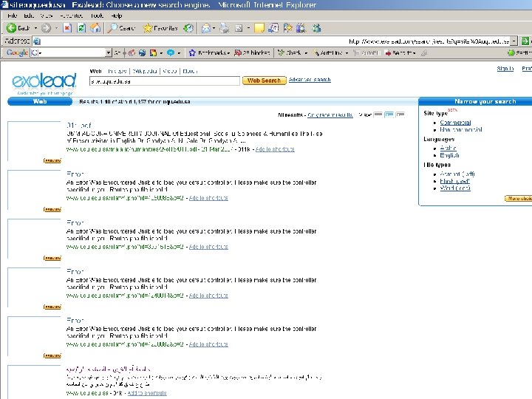Screen dimensions: 532x399
Task: Click the green Go arrow button
Action: click(525, 41)
